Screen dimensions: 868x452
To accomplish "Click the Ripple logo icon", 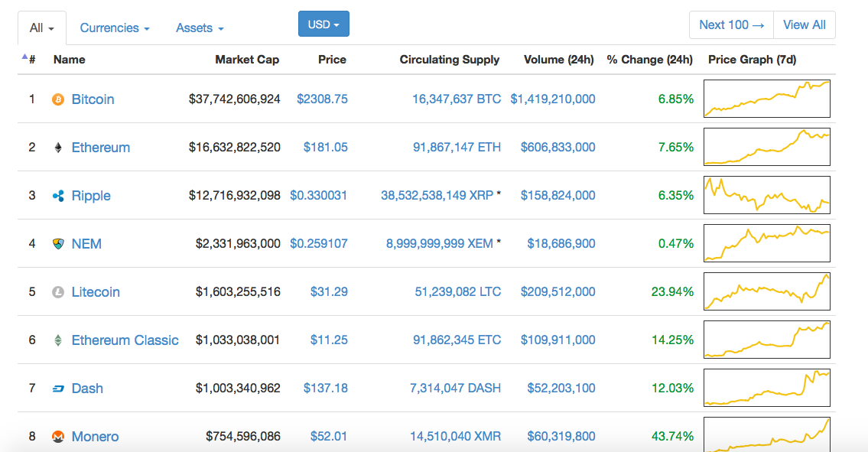I will coord(58,196).
